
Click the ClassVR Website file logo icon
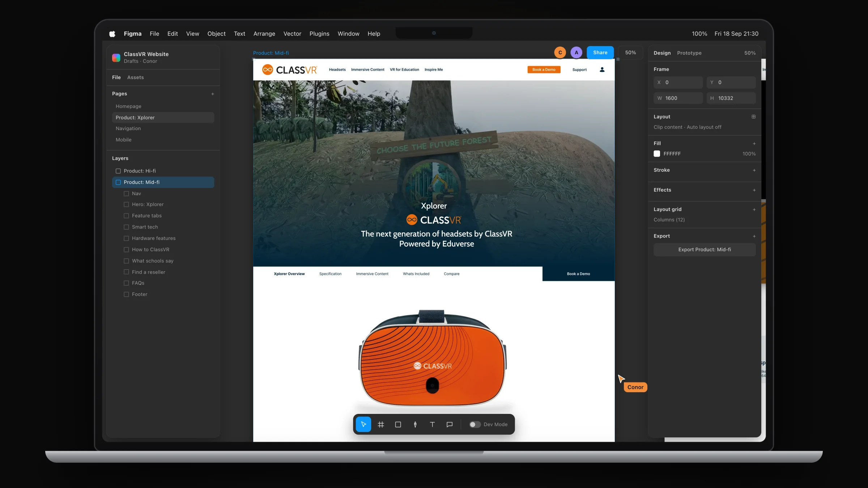pos(116,57)
